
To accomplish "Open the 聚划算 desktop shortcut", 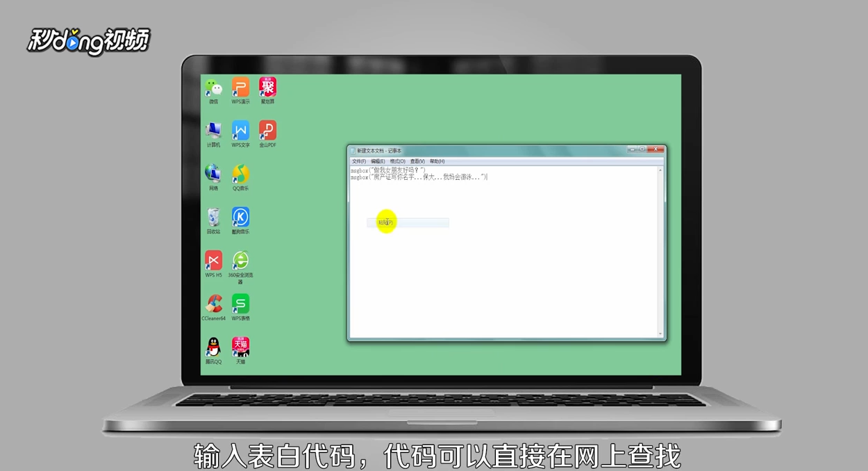I will point(267,91).
